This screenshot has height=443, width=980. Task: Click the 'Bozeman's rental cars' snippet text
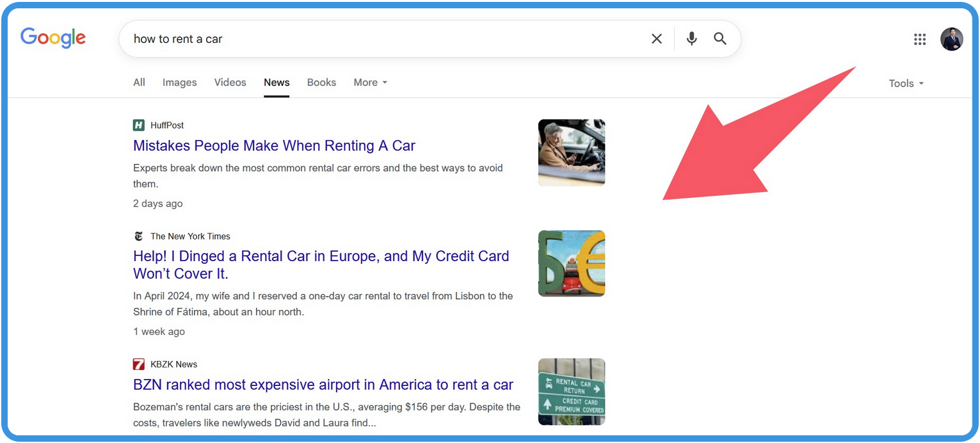(x=326, y=415)
